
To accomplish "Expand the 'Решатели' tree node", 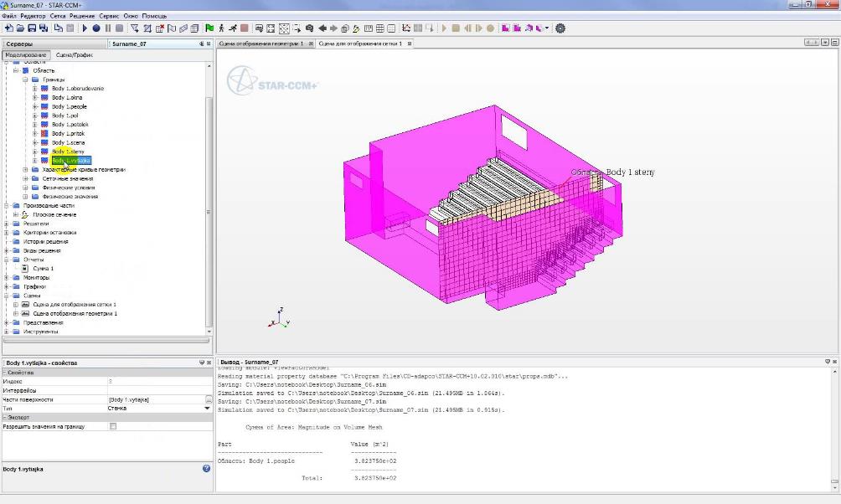I will point(7,224).
